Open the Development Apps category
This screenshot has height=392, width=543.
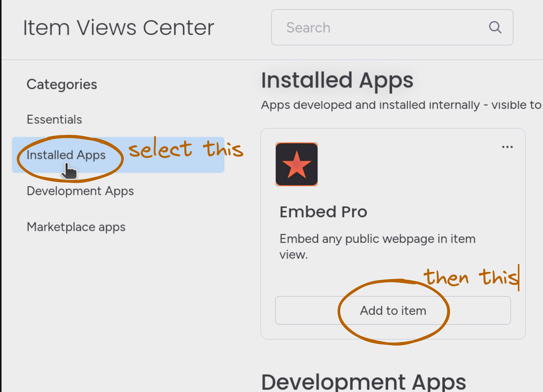click(x=80, y=191)
